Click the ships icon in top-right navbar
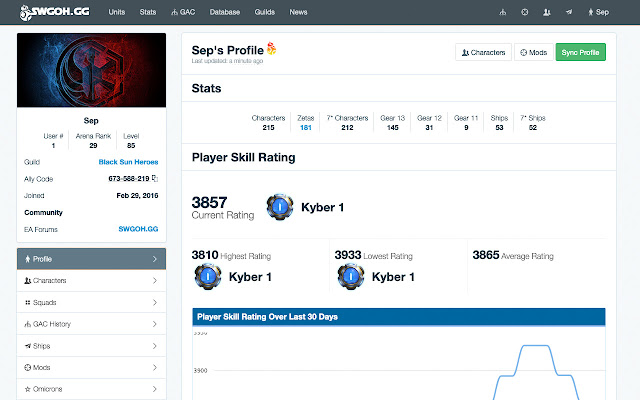 [569, 12]
